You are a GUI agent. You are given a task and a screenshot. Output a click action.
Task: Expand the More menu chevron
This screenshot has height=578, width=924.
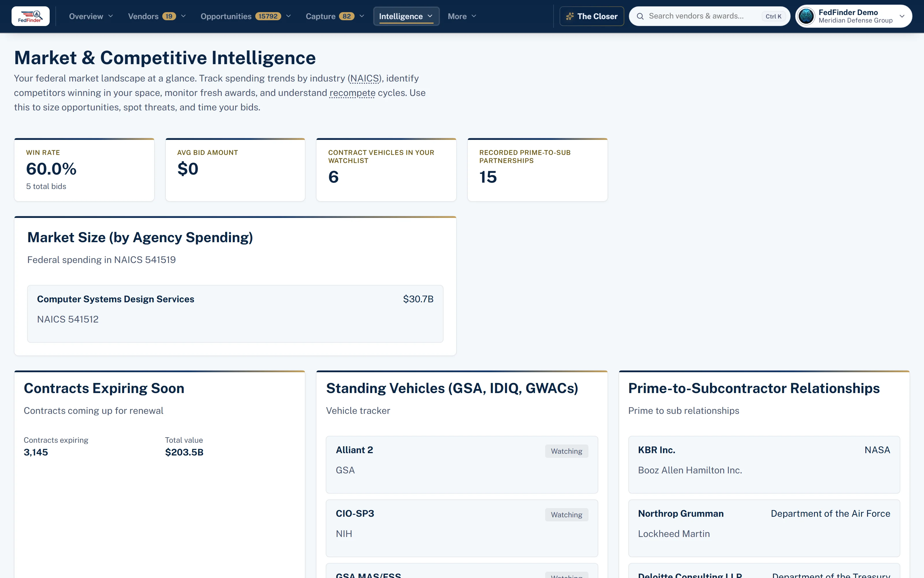tap(474, 16)
